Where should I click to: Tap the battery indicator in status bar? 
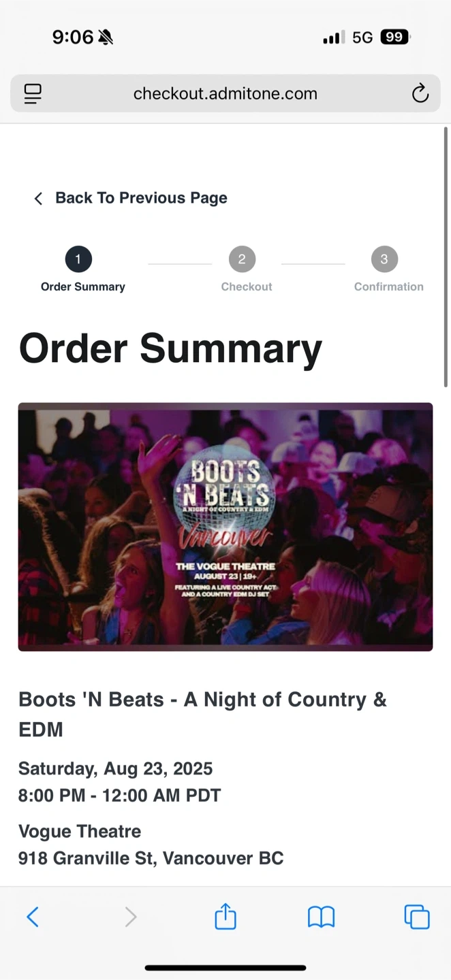395,37
